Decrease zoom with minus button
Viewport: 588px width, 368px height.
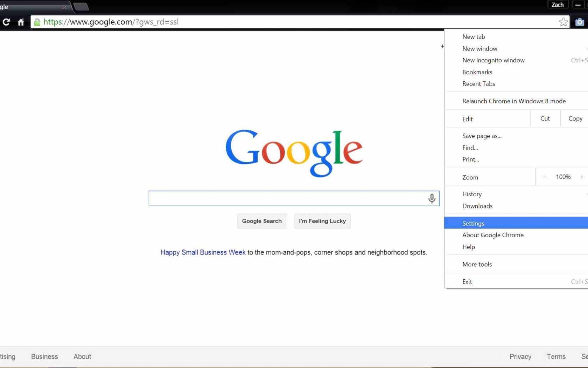[545, 177]
